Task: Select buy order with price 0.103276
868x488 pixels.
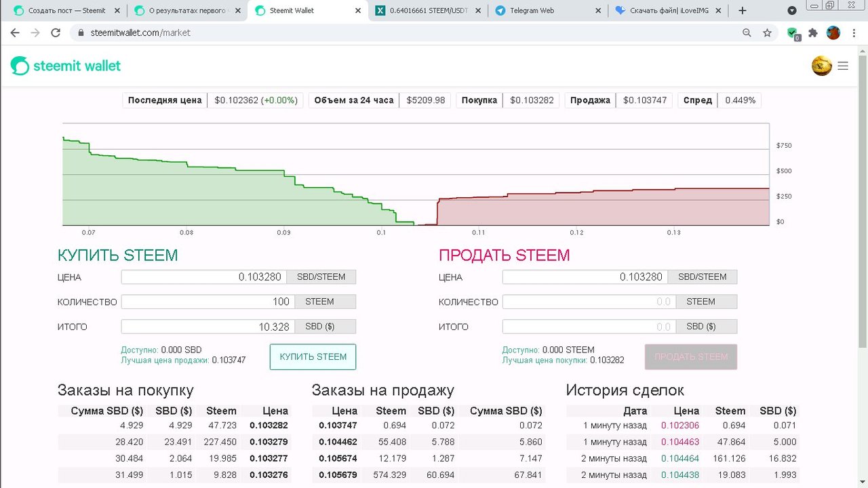Action: [174, 474]
